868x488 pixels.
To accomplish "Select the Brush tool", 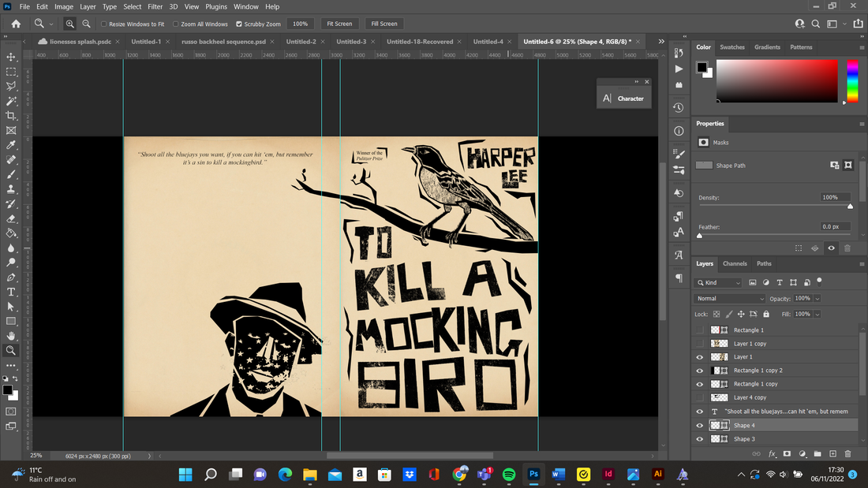I will [x=11, y=174].
